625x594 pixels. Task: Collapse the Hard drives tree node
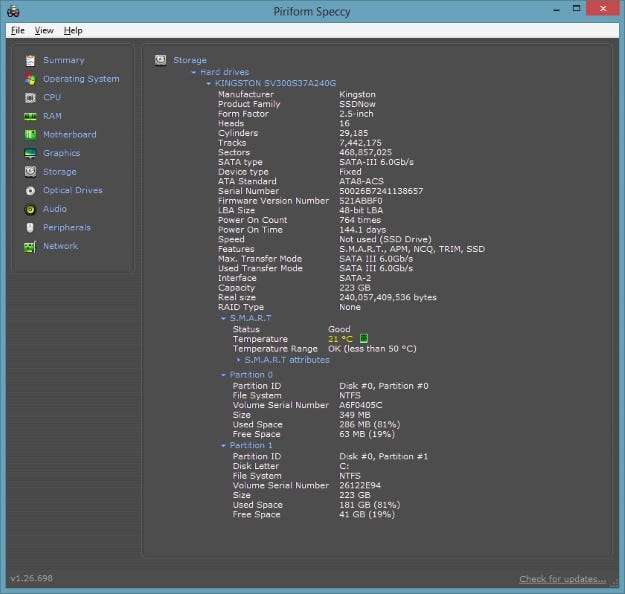193,72
